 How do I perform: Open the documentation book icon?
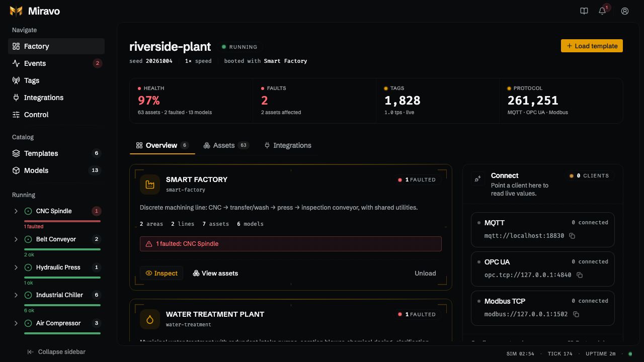(584, 11)
